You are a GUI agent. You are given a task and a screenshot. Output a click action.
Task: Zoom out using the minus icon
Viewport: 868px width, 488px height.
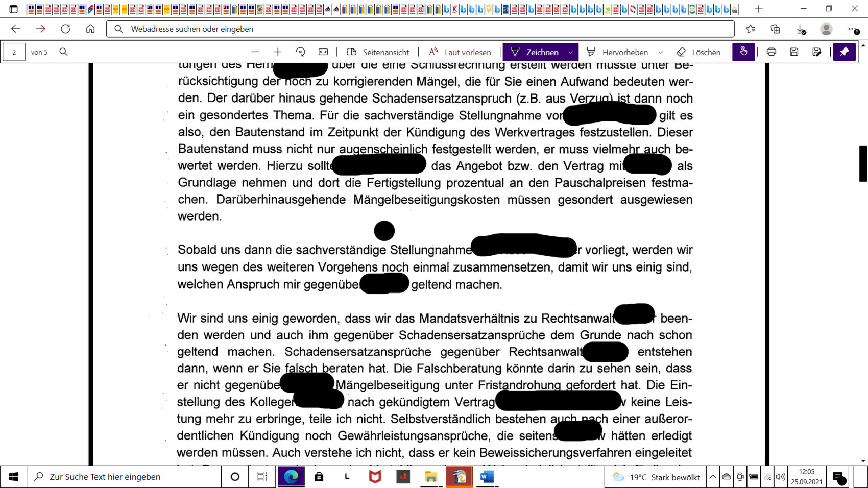[x=255, y=52]
